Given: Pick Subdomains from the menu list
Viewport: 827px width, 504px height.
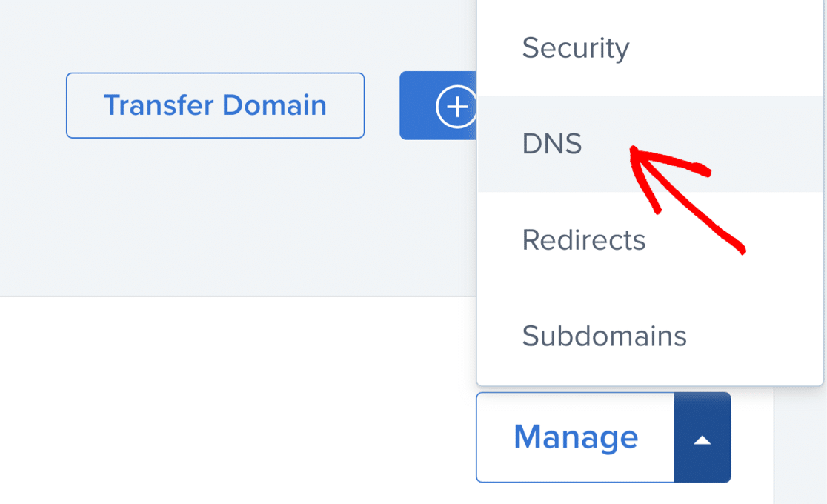Looking at the screenshot, I should (x=604, y=336).
